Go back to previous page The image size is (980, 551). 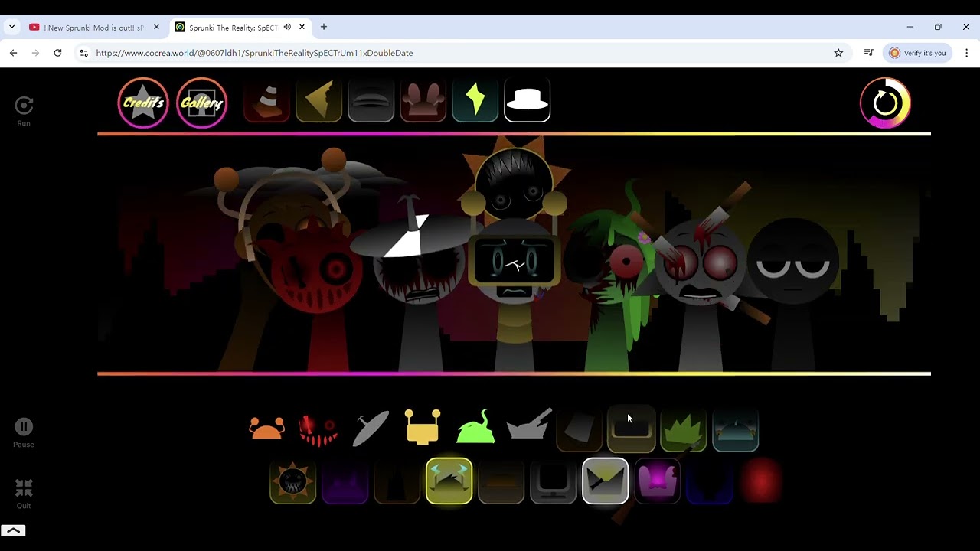point(14,53)
